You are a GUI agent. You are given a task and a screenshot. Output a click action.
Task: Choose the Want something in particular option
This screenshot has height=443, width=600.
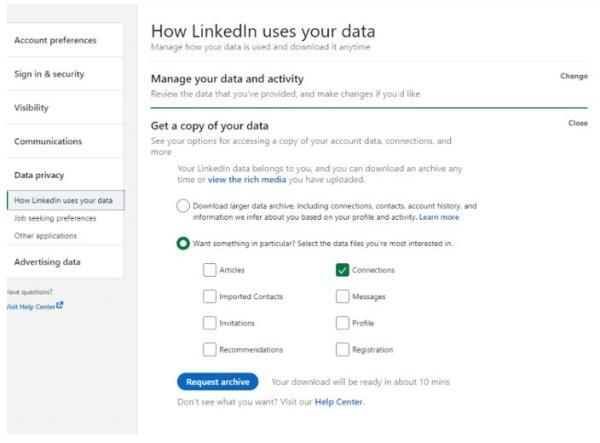coord(183,243)
